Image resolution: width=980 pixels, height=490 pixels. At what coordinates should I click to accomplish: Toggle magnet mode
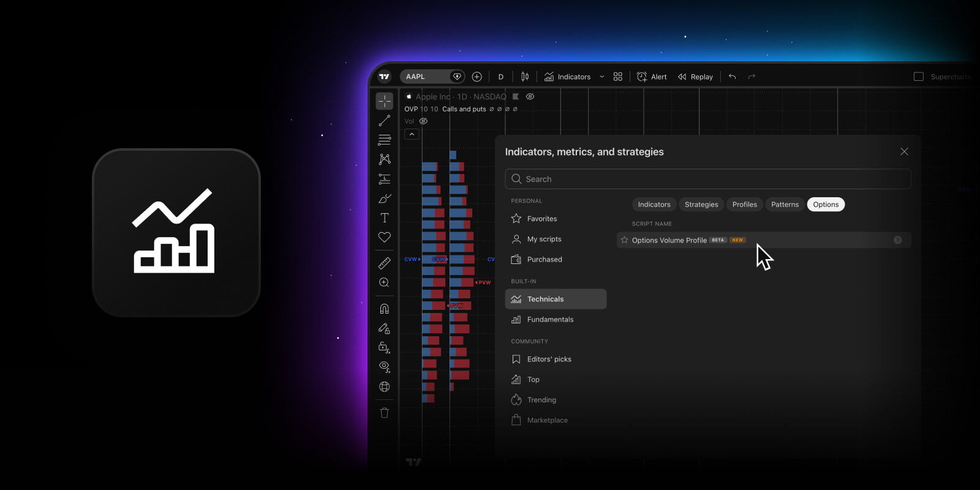pos(385,309)
